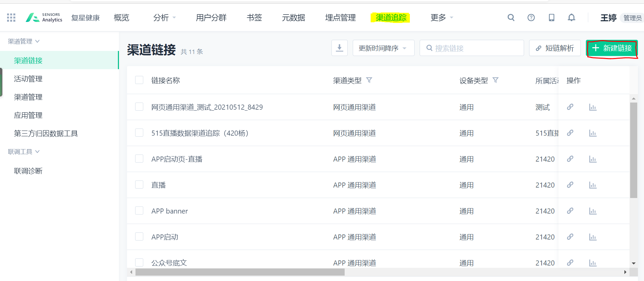Screen dimensions: 644x281
Task: Copy link icon for 直播 row
Action: pos(570,185)
